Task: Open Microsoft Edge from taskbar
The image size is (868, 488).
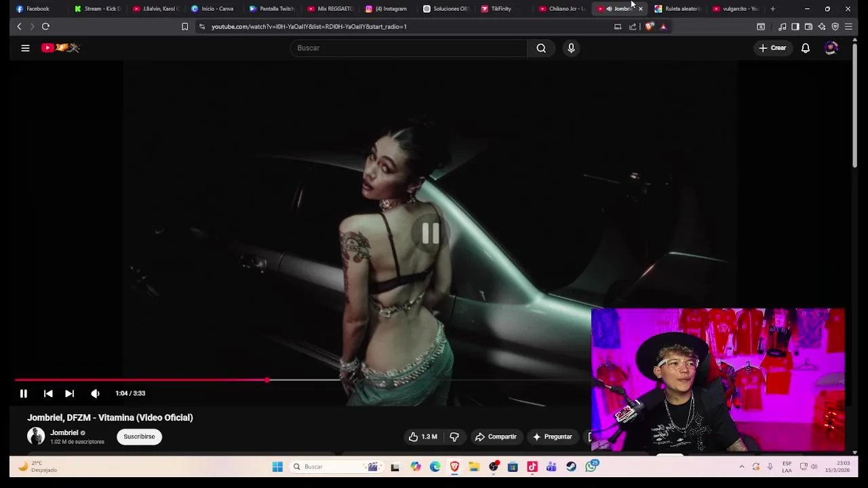Action: click(x=435, y=466)
